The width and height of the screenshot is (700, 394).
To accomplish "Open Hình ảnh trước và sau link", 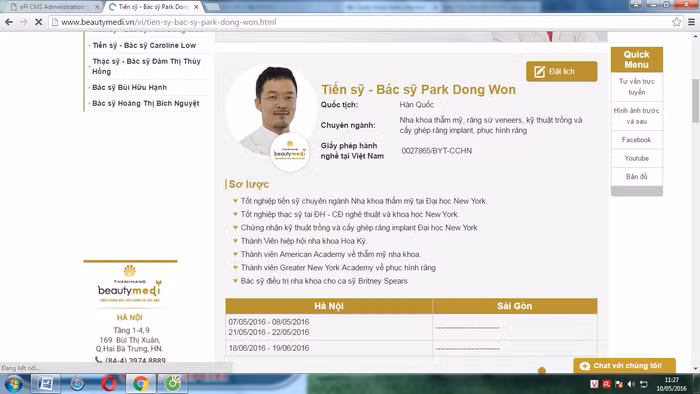I will (x=637, y=116).
